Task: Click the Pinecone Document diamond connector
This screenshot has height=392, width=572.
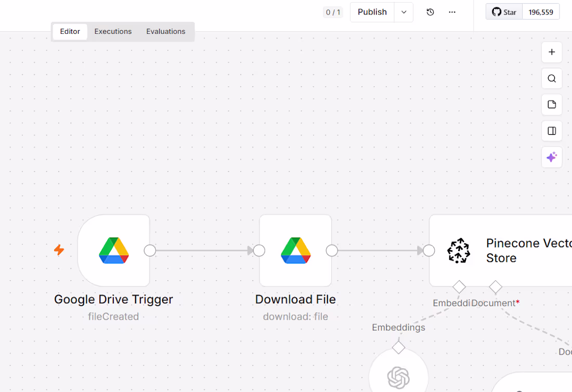Action: tap(496, 287)
